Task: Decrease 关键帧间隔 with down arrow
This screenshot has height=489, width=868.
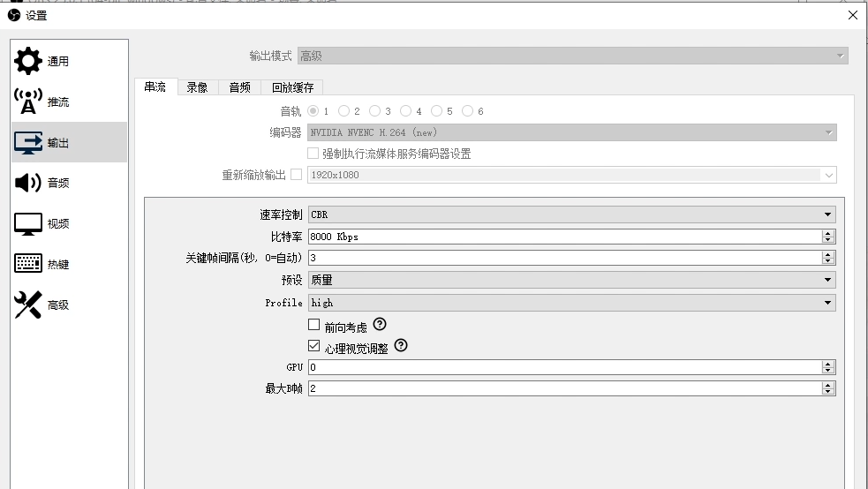Action: [x=828, y=261]
